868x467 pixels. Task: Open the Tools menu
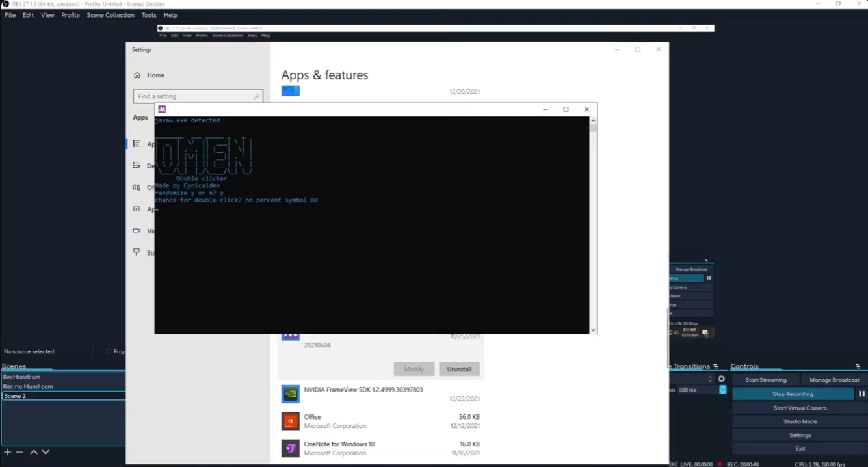(x=149, y=15)
